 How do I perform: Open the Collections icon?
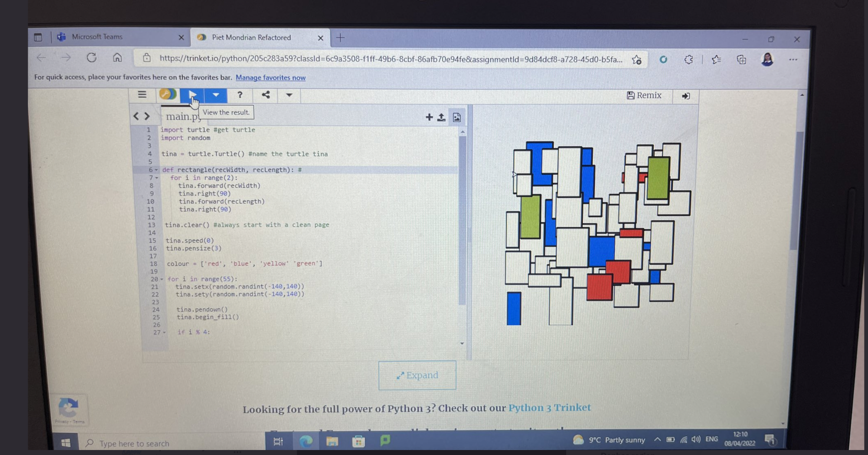(741, 60)
